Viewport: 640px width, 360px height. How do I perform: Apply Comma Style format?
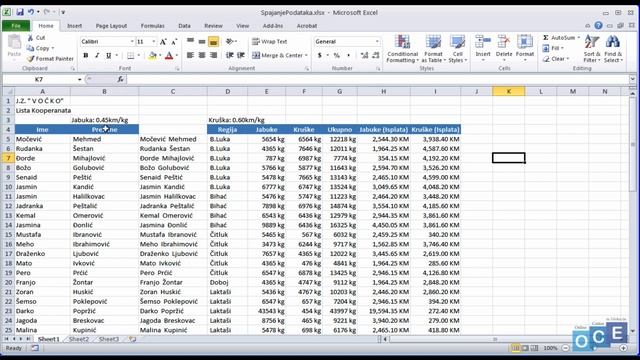point(348,55)
